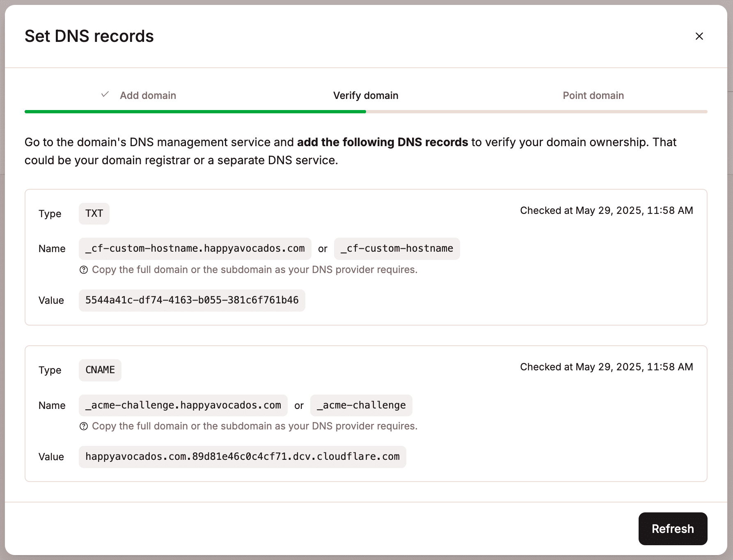Close the Set DNS records dialog

tap(699, 36)
